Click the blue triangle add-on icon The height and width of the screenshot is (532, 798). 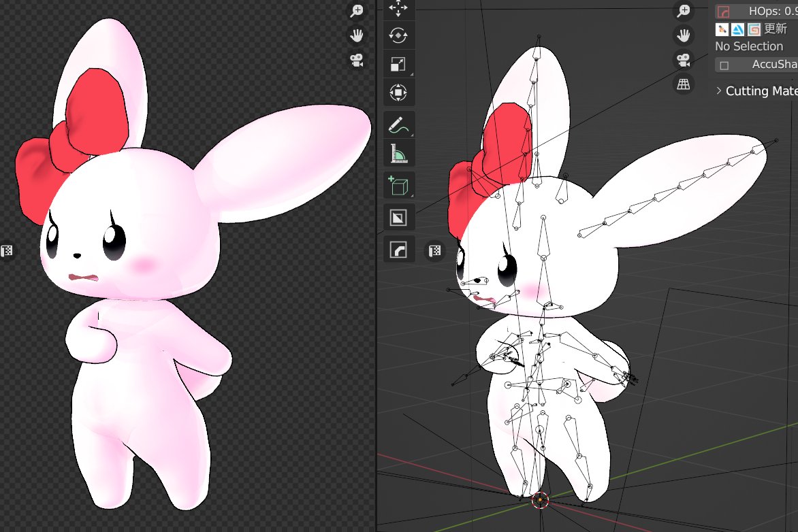(x=738, y=29)
